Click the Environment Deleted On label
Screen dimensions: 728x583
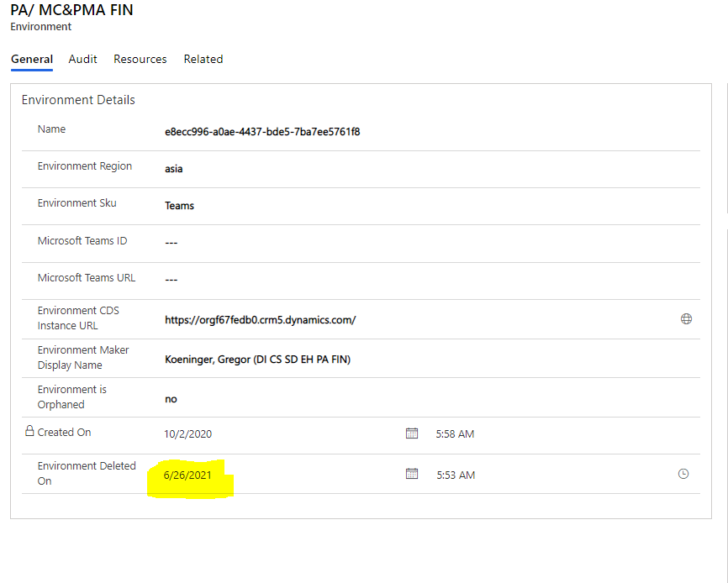tap(87, 473)
